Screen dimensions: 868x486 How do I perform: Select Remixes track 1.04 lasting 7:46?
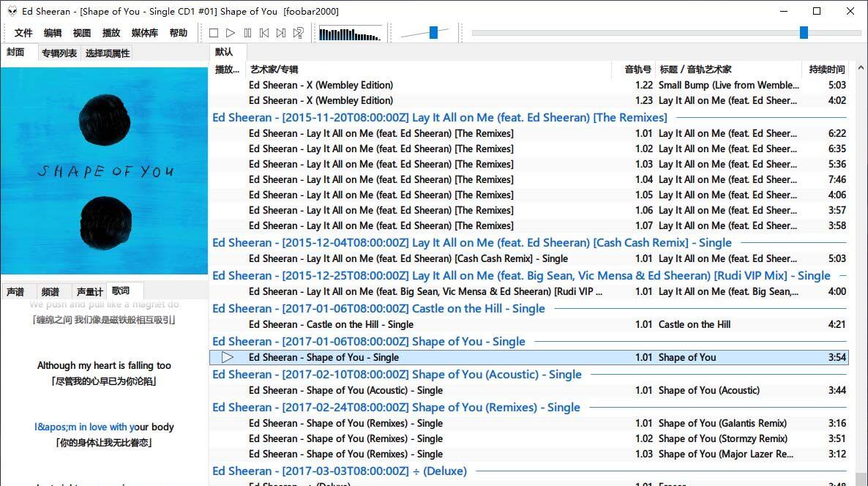[528, 180]
